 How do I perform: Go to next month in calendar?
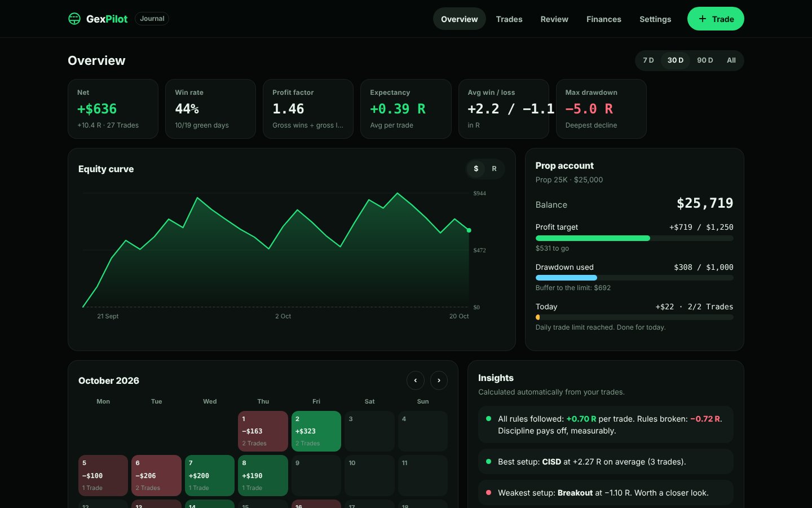coord(439,380)
